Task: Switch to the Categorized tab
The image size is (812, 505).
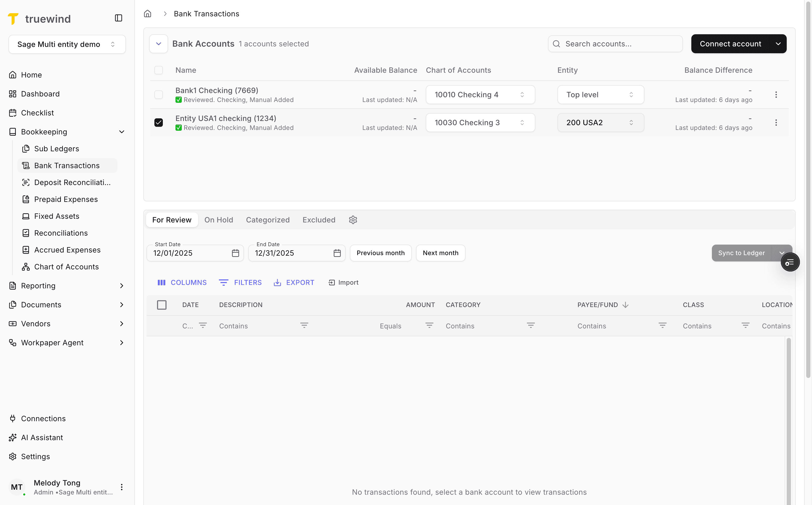Action: click(x=268, y=220)
